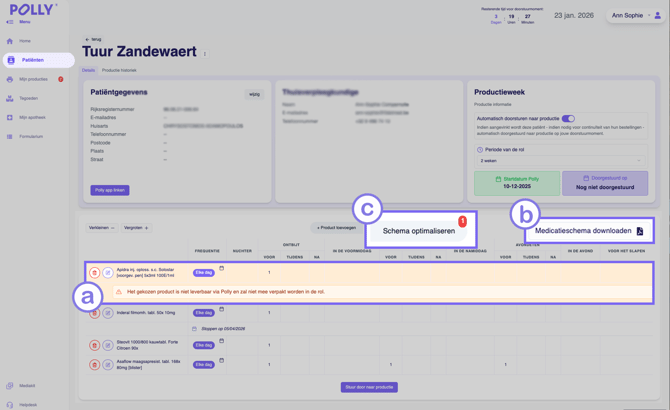
Task: Download the medication schema PDF
Action: coord(589,231)
